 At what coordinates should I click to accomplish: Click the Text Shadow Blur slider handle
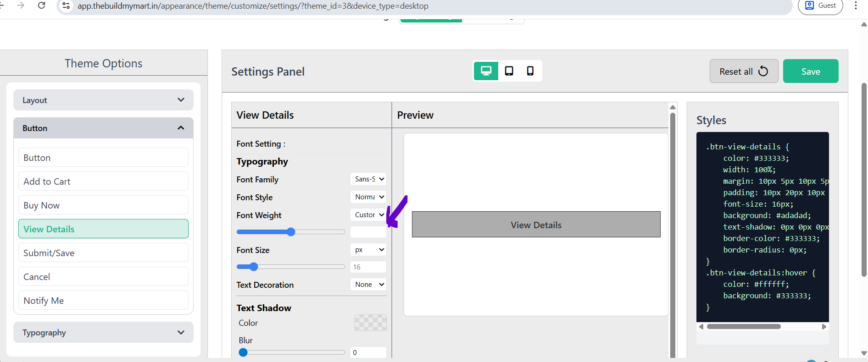pos(243,352)
